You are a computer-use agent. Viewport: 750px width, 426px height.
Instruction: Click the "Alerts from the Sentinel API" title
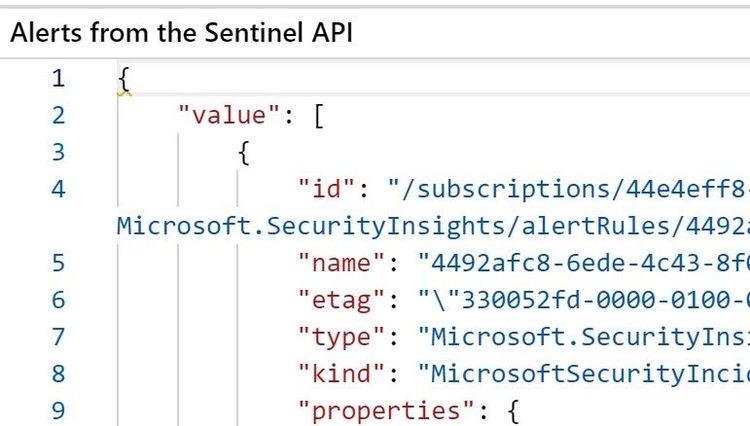click(182, 33)
